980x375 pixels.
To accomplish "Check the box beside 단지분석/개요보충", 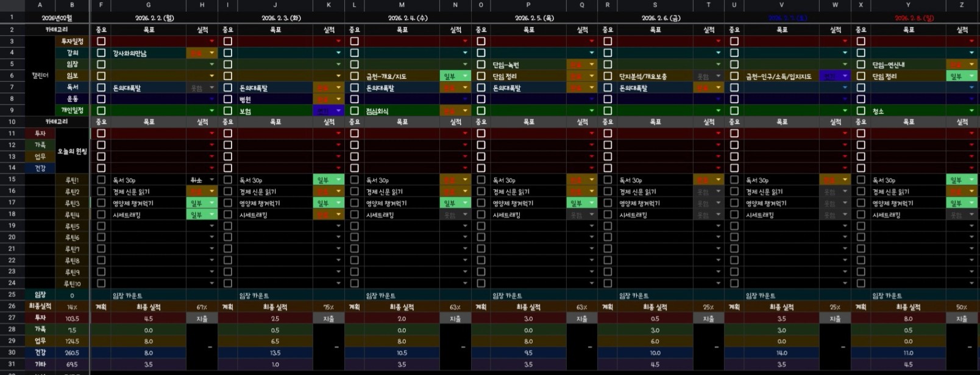I will pos(608,76).
